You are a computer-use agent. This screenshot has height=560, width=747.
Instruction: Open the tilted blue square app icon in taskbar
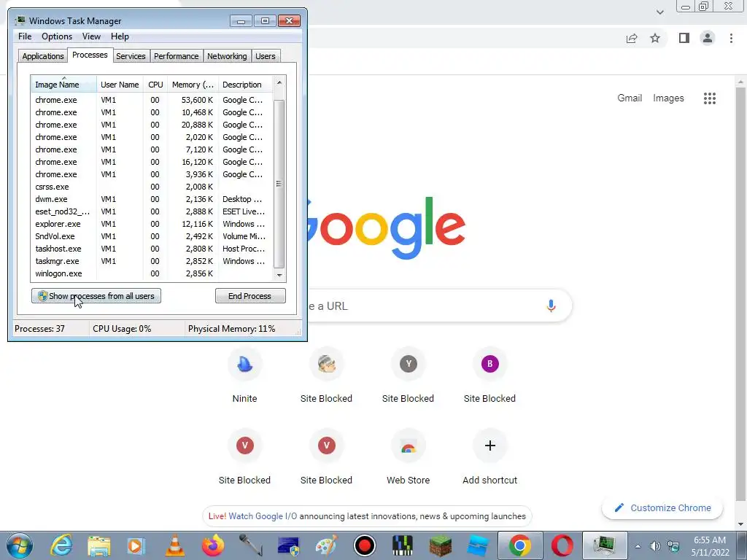coord(478,545)
